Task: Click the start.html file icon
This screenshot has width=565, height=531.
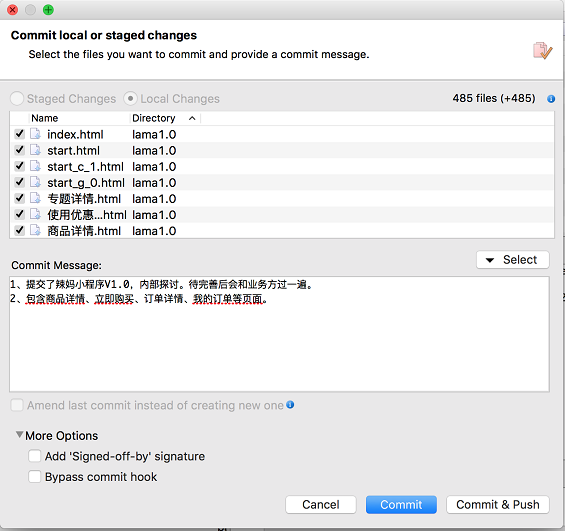Action: click(x=35, y=150)
